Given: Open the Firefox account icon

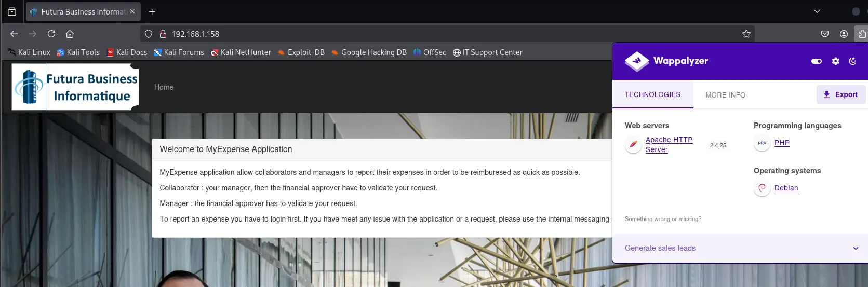Looking at the screenshot, I should pyautogui.click(x=844, y=34).
